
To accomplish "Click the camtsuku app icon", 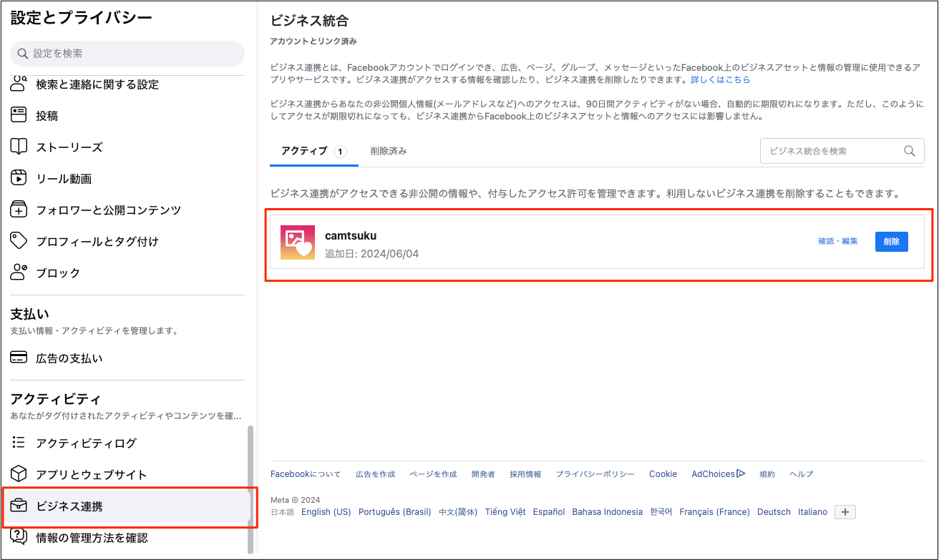I will (x=298, y=242).
